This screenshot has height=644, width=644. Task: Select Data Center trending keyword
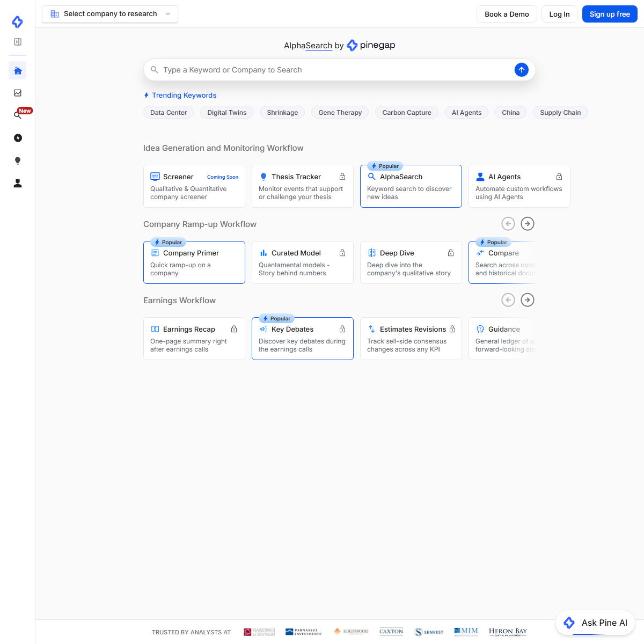169,112
